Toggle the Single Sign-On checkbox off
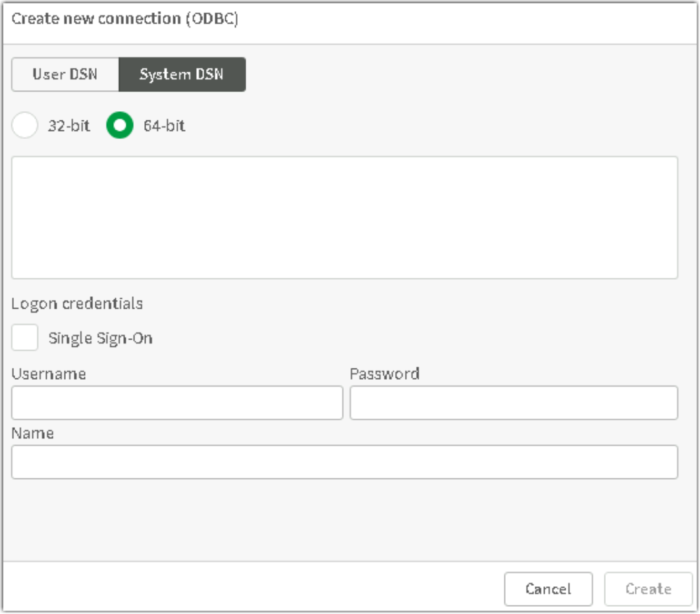The height and width of the screenshot is (614, 700). click(x=24, y=338)
